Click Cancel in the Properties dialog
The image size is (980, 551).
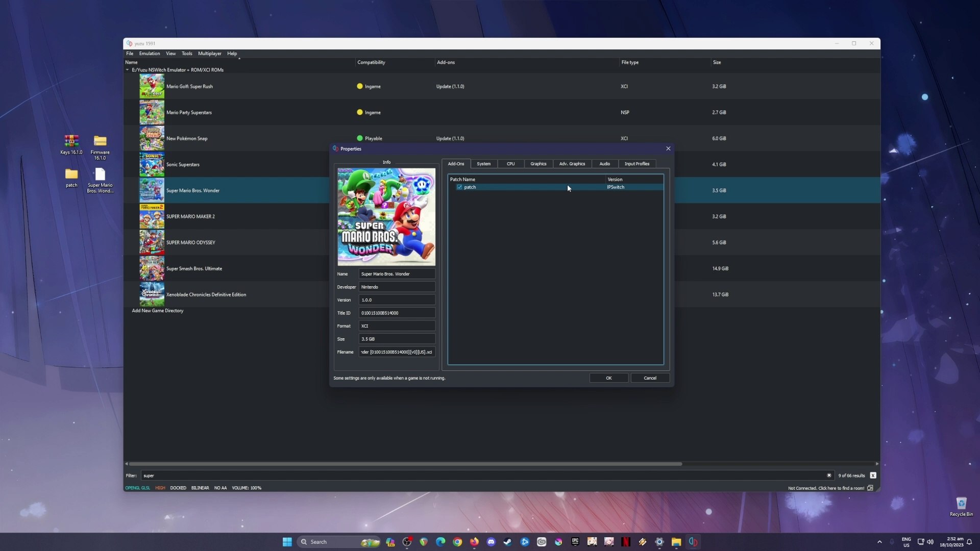650,378
